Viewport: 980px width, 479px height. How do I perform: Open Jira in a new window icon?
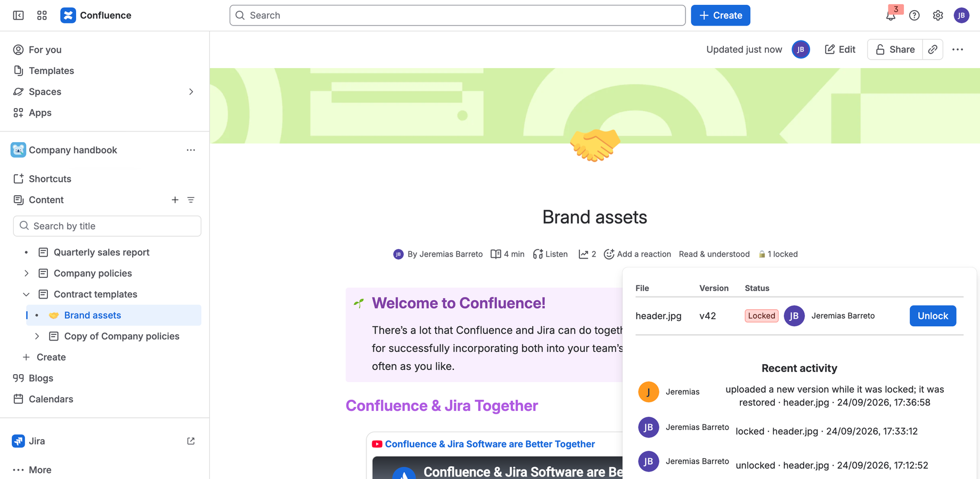pos(191,441)
